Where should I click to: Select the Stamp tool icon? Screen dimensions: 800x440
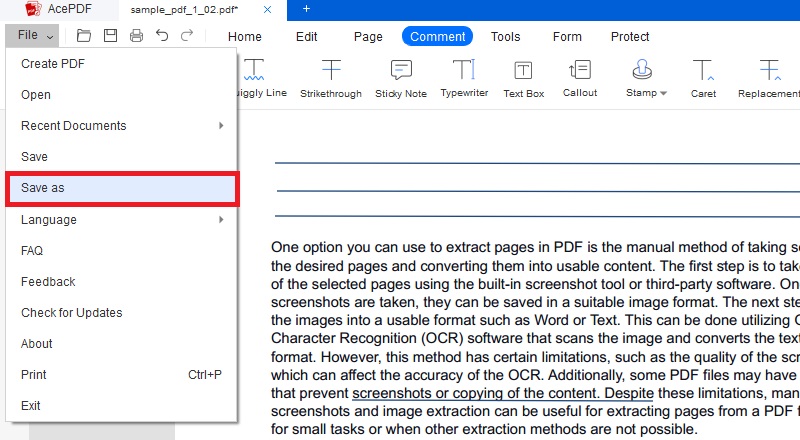click(x=642, y=70)
